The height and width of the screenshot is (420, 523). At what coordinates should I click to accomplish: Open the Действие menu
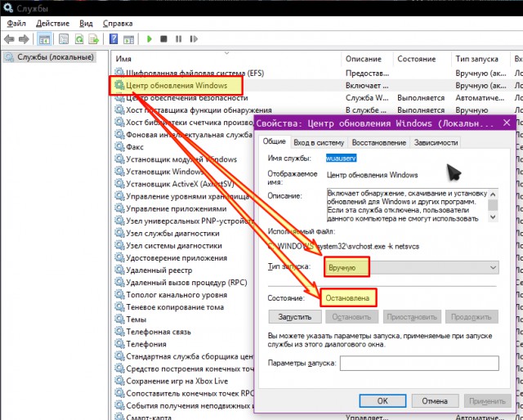click(52, 24)
